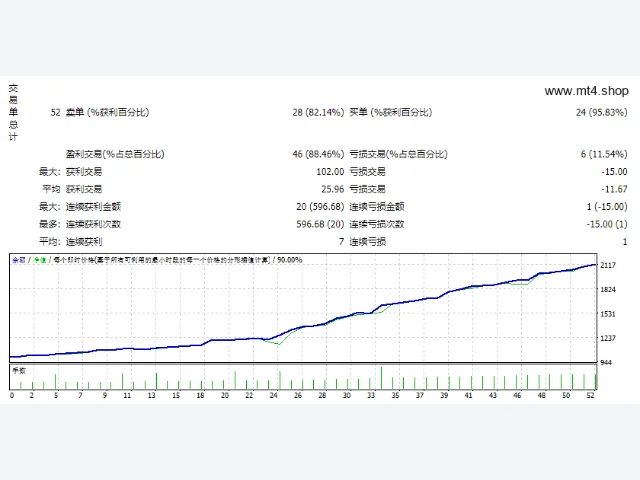Click total trades count "52" in the summary row
Image resolution: width=640 pixels, height=480 pixels.
[x=56, y=112]
